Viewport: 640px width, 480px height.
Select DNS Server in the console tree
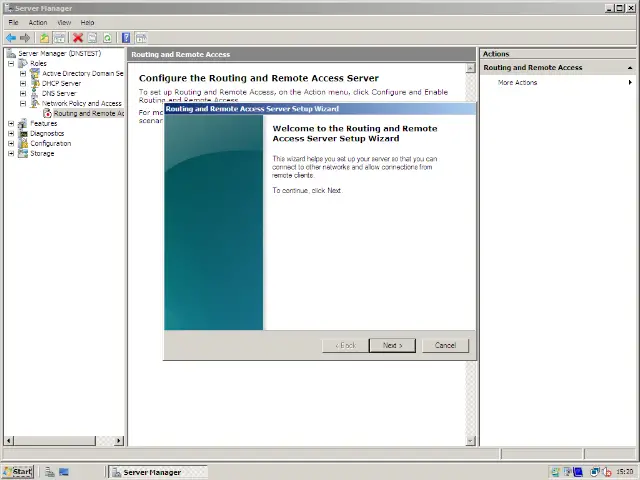(x=58, y=93)
